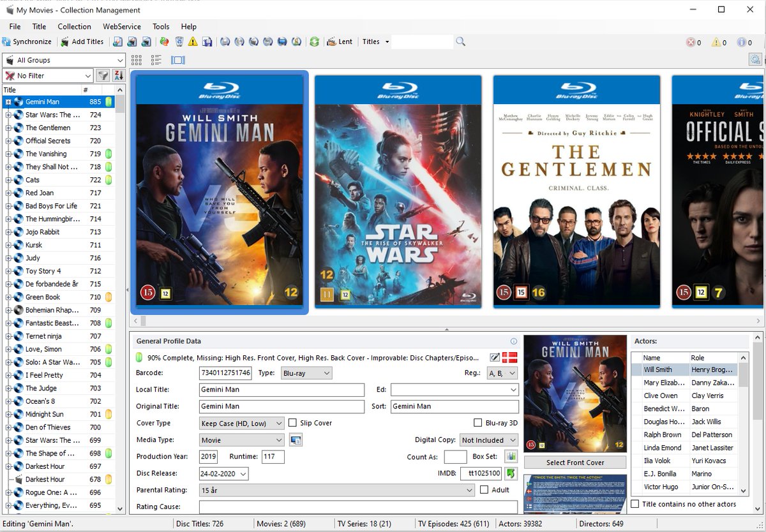Open the blue info messages count indicator
The width and height of the screenshot is (766, 532).
744,42
